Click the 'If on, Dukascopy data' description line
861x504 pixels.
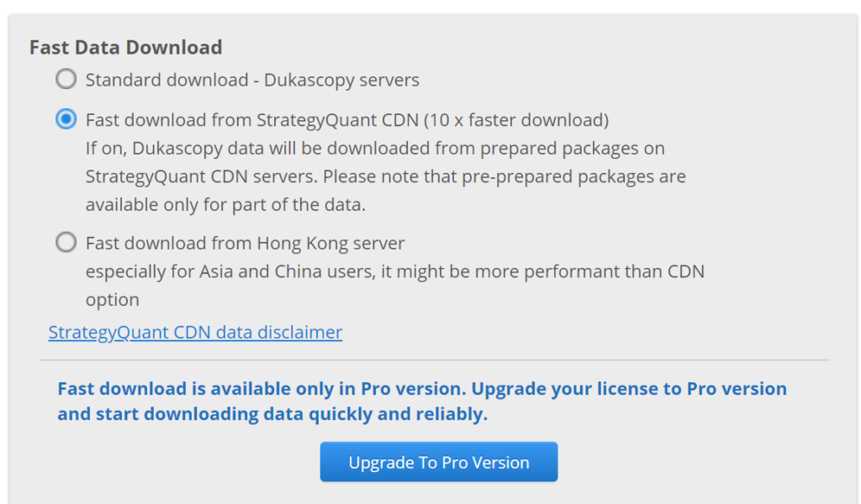pyautogui.click(x=375, y=149)
